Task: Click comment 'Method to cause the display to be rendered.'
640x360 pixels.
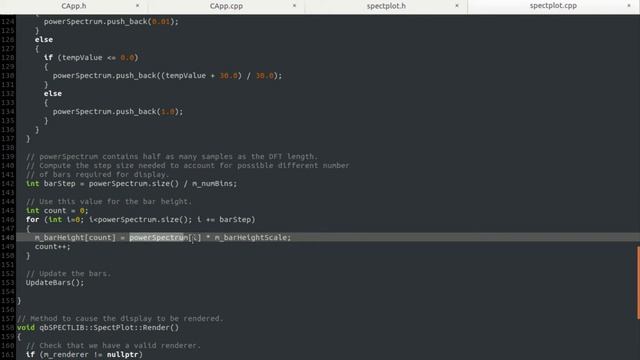Action: tap(120, 318)
